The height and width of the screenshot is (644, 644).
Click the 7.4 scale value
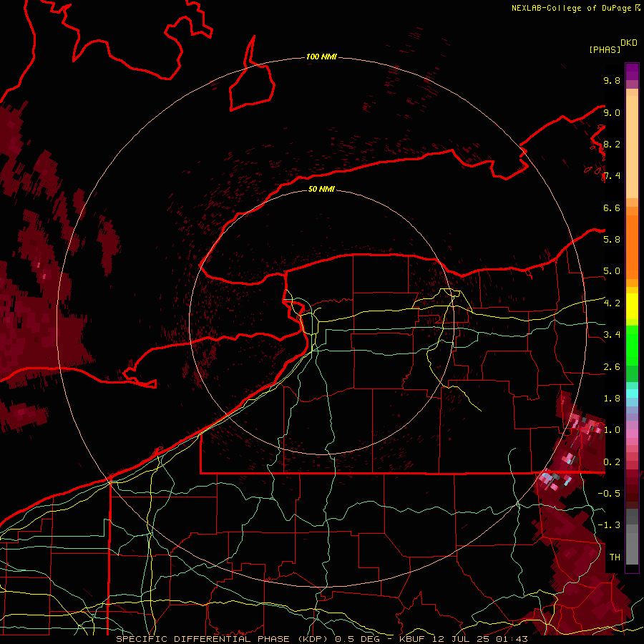612,176
